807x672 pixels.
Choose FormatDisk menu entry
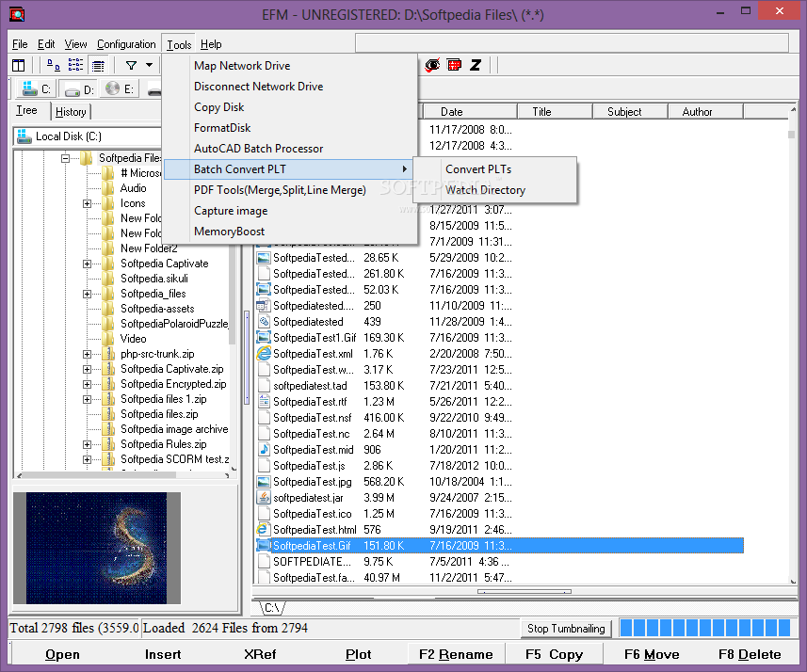click(289, 128)
